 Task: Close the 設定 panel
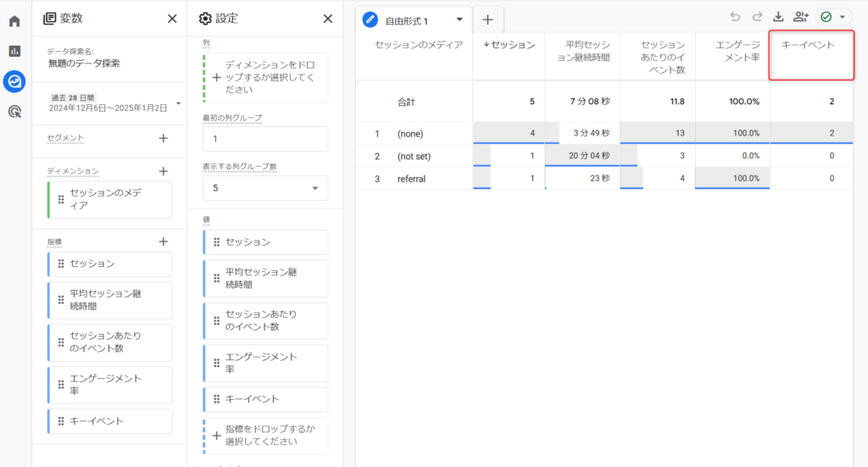point(328,19)
